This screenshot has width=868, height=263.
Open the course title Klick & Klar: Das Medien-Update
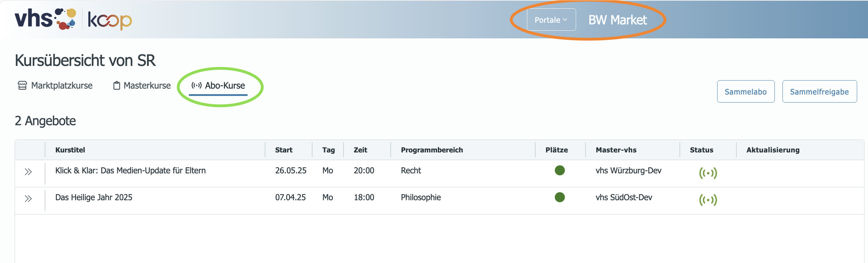tap(130, 171)
